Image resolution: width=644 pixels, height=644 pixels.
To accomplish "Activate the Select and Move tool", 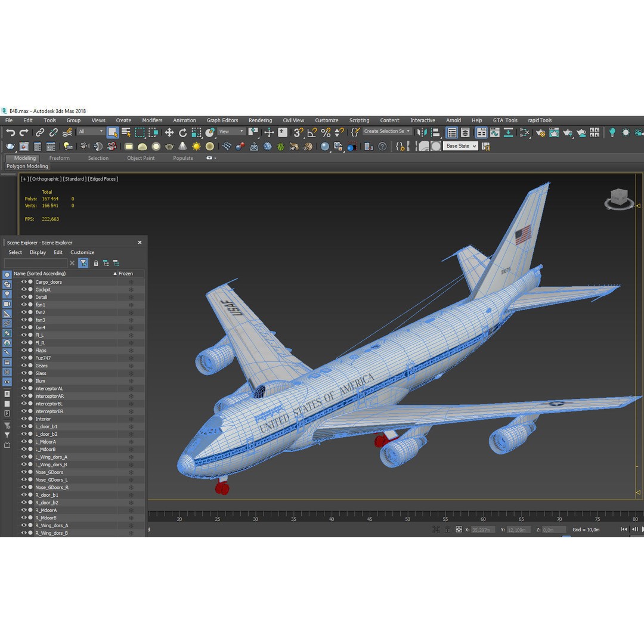I will coord(169,132).
